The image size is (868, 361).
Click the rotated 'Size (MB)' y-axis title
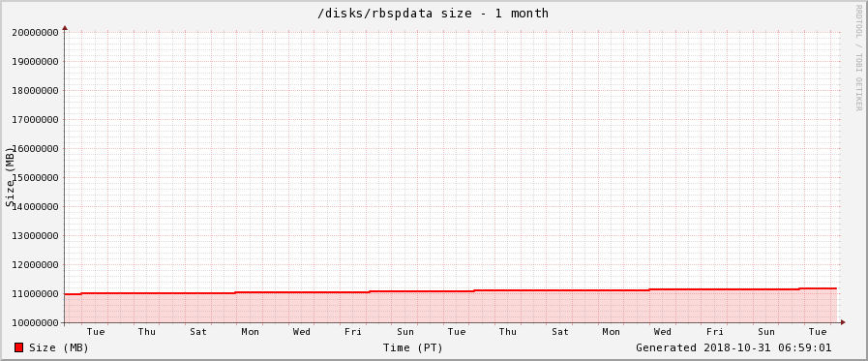tap(10, 176)
